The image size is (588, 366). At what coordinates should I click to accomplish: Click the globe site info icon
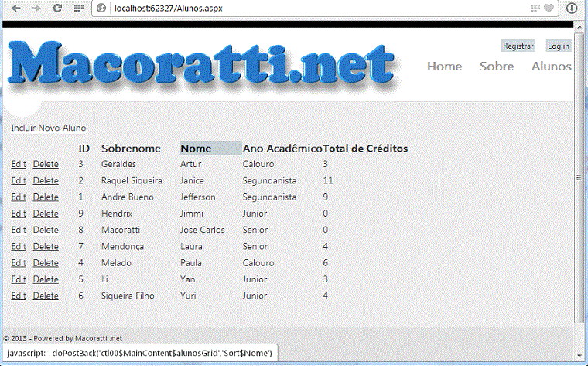[101, 9]
